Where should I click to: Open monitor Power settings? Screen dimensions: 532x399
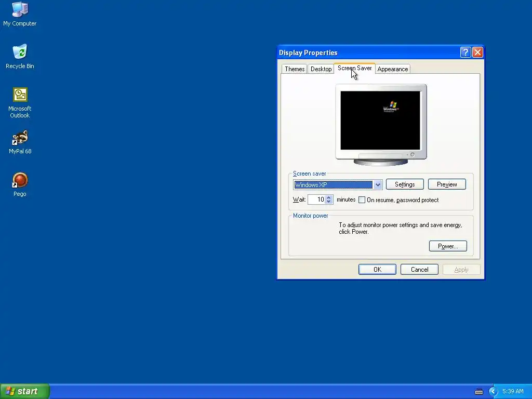448,246
